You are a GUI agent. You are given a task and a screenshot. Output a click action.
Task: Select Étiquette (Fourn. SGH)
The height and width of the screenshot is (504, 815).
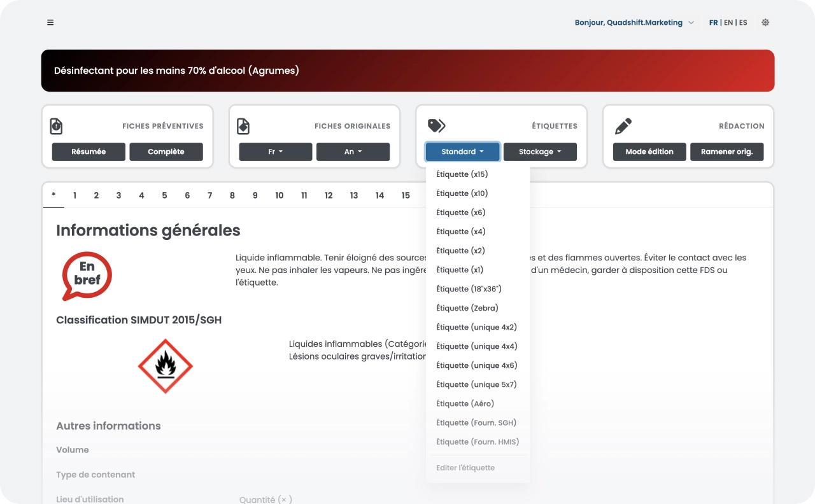478,423
